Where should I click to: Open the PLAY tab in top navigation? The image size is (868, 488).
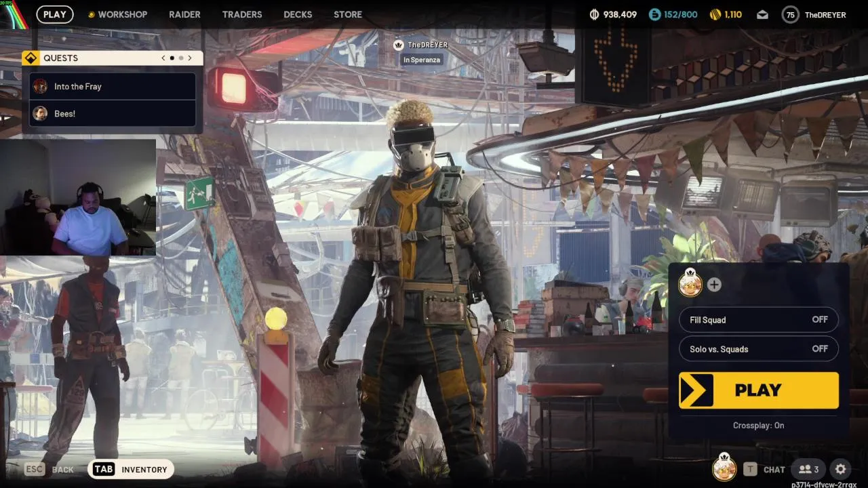[x=55, y=14]
